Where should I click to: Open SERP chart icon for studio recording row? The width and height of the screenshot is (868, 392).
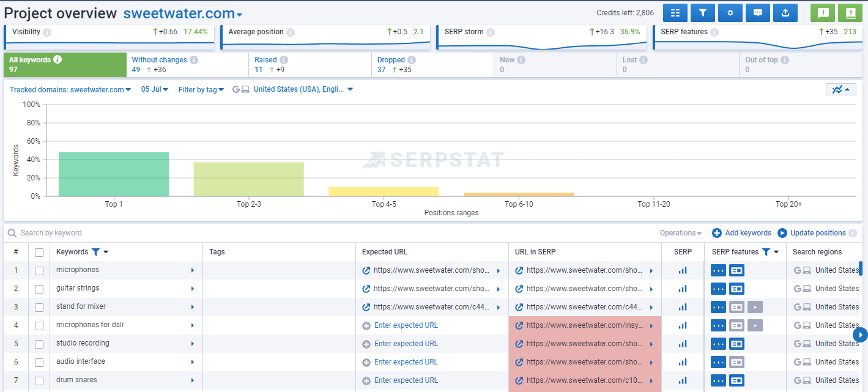(683, 344)
